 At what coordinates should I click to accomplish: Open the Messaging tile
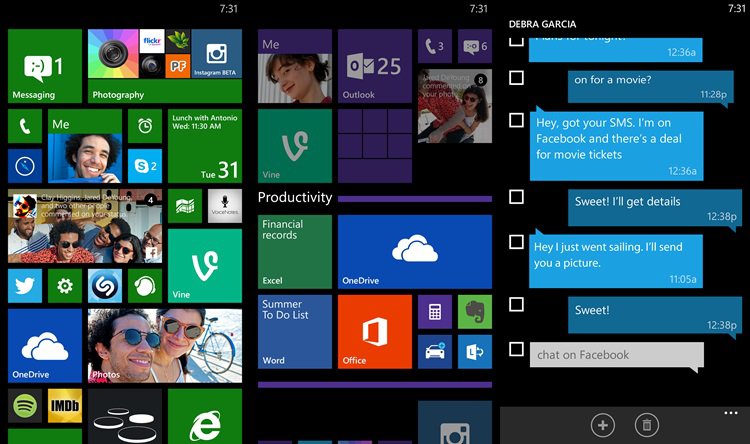click(x=45, y=66)
